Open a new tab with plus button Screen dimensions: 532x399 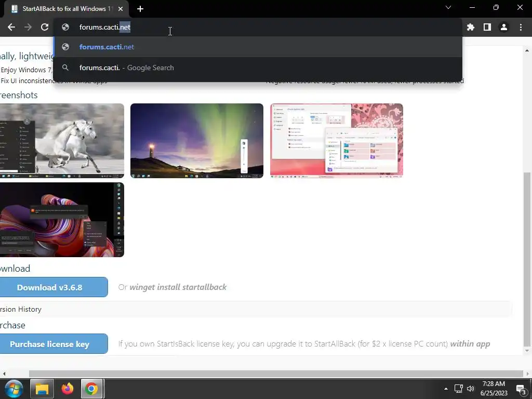(x=140, y=9)
